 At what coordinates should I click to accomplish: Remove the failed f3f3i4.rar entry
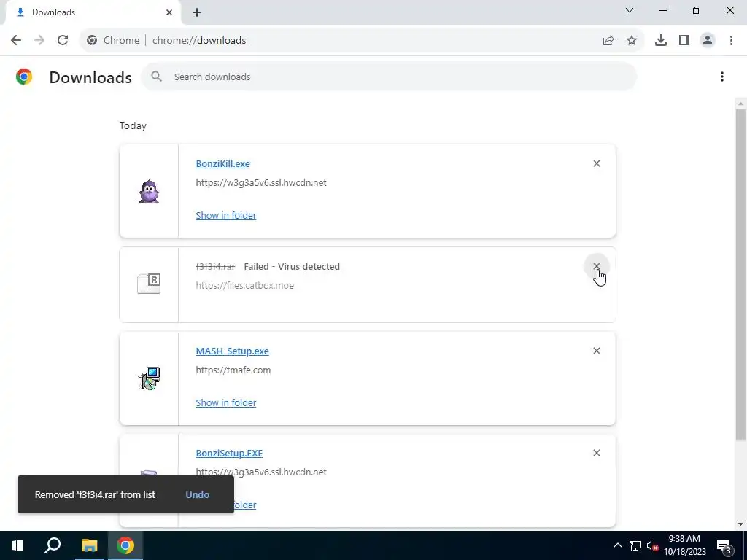click(597, 266)
